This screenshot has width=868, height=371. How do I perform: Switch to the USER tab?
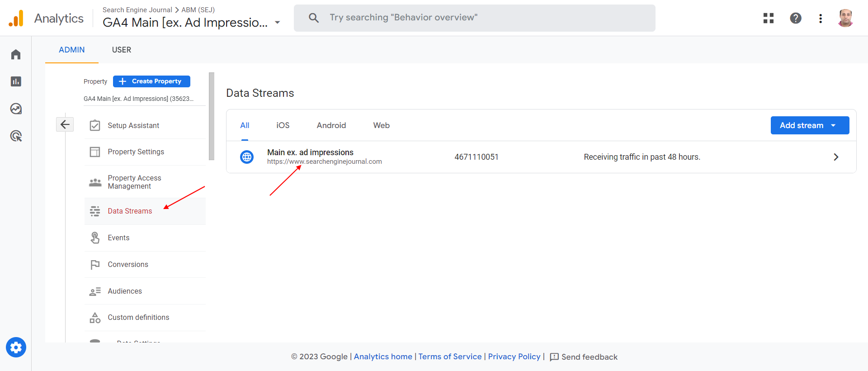click(x=122, y=50)
